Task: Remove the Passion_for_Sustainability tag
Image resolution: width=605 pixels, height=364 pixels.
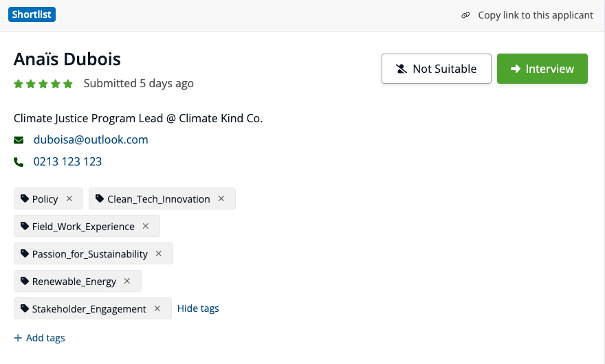Action: click(159, 253)
